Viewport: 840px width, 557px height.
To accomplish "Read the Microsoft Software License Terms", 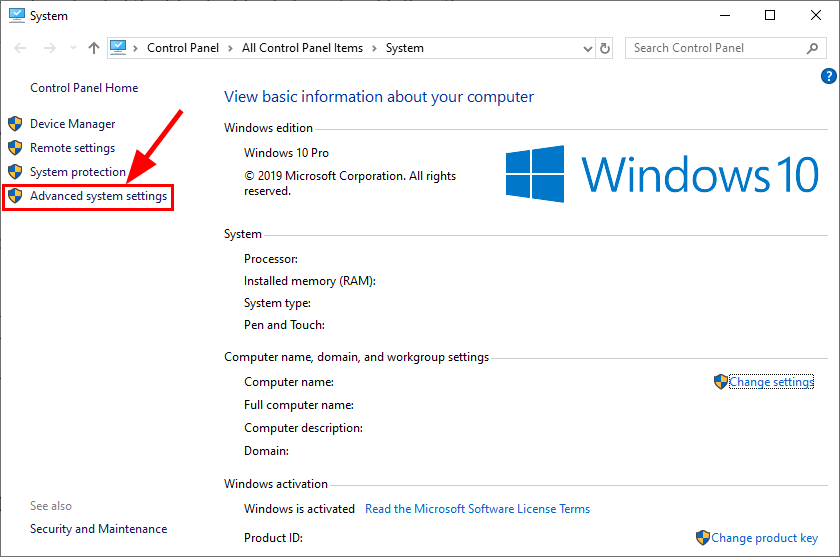I will coord(477,509).
